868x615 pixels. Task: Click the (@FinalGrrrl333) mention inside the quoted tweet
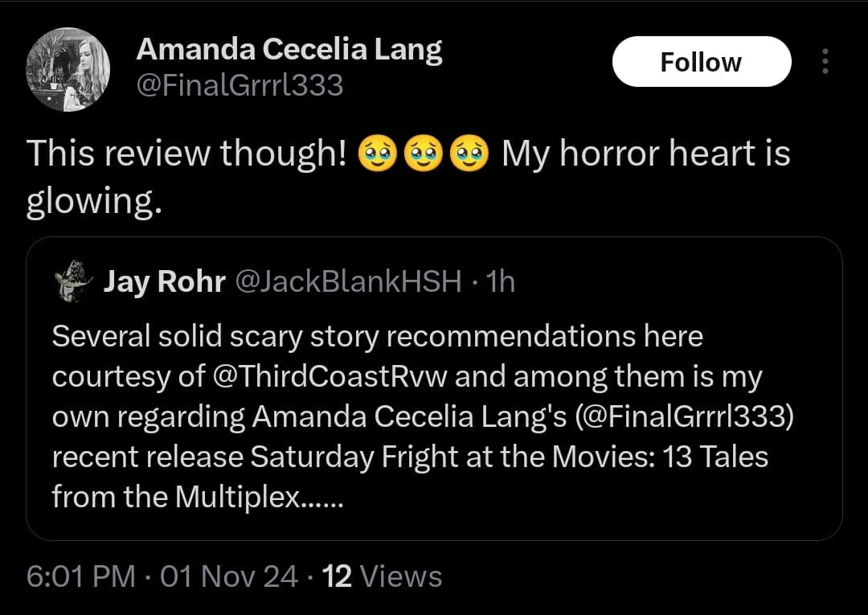pyautogui.click(x=681, y=416)
